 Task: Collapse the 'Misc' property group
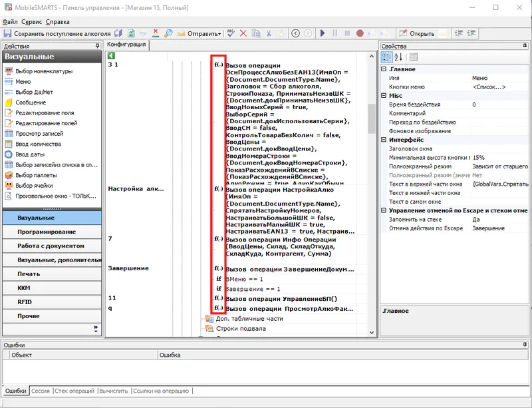[384, 96]
